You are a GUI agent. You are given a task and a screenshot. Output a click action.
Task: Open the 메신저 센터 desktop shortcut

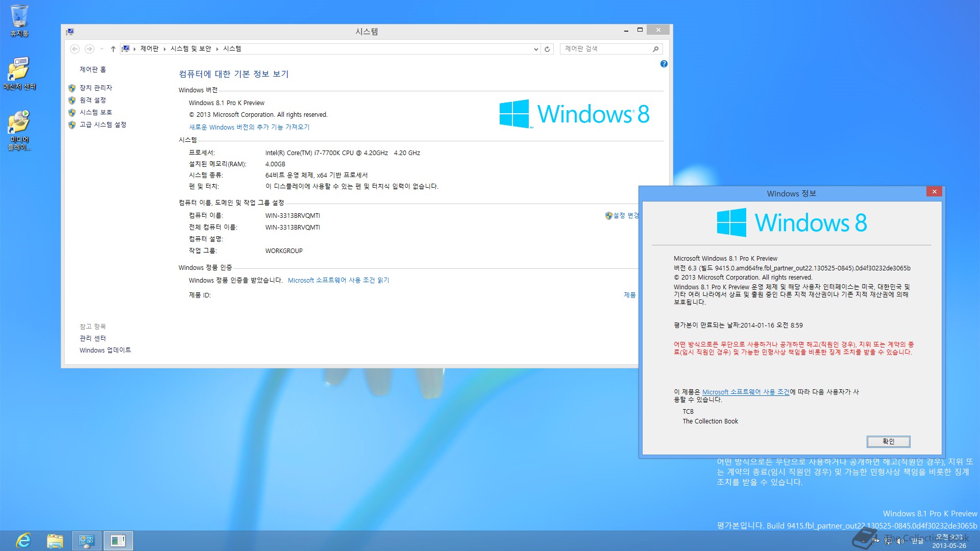pos(19,73)
